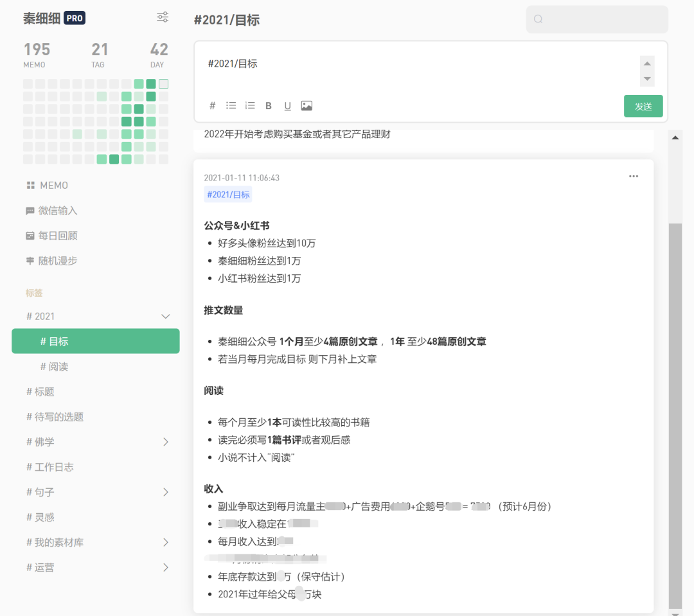Expand the # 句子 tag
The width and height of the screenshot is (694, 616).
(x=166, y=492)
